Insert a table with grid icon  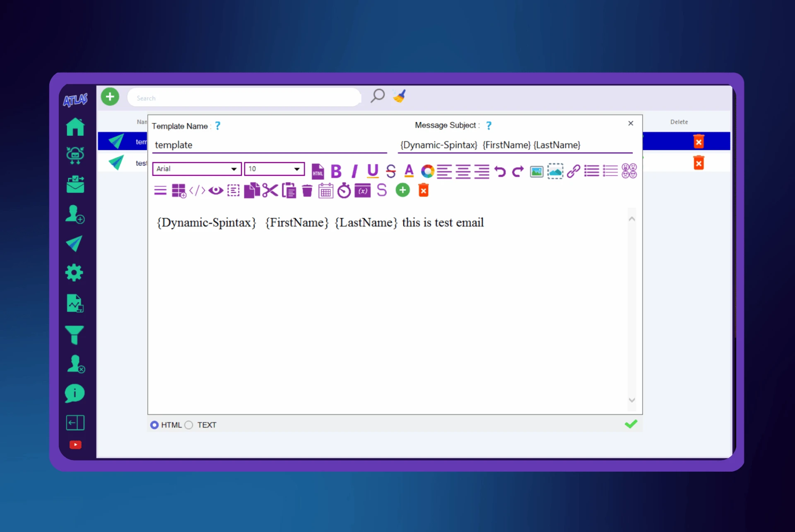tap(178, 191)
